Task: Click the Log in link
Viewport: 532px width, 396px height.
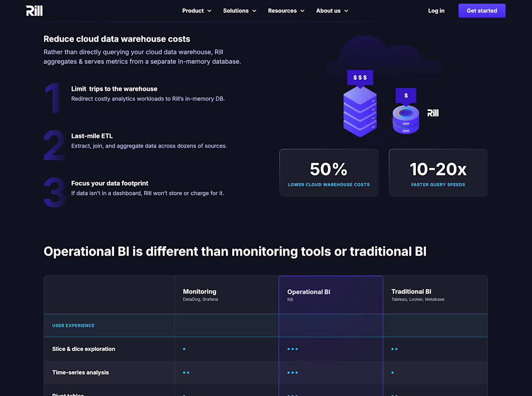Action: pos(436,11)
